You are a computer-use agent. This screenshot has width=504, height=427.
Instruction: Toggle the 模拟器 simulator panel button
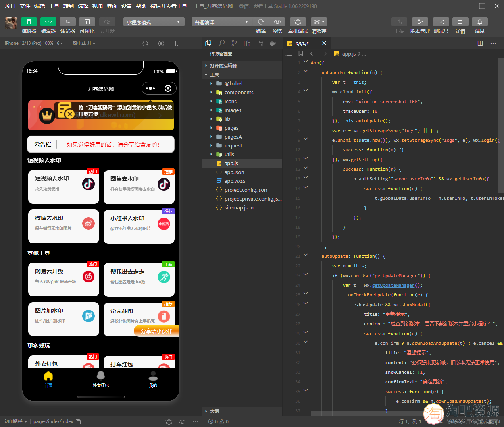pos(29,22)
